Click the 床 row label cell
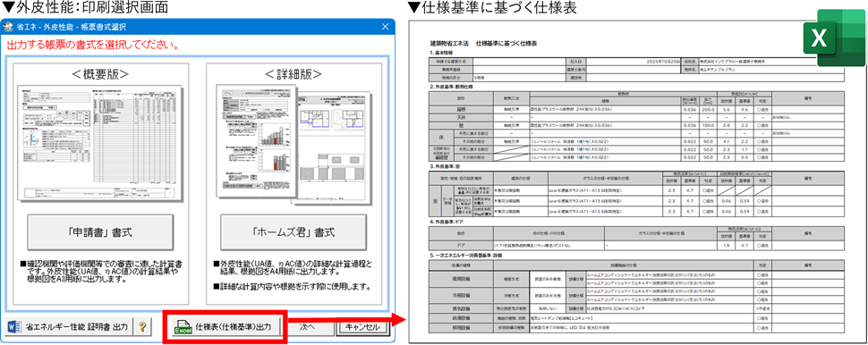This screenshot has height=345, width=868. tap(440, 137)
